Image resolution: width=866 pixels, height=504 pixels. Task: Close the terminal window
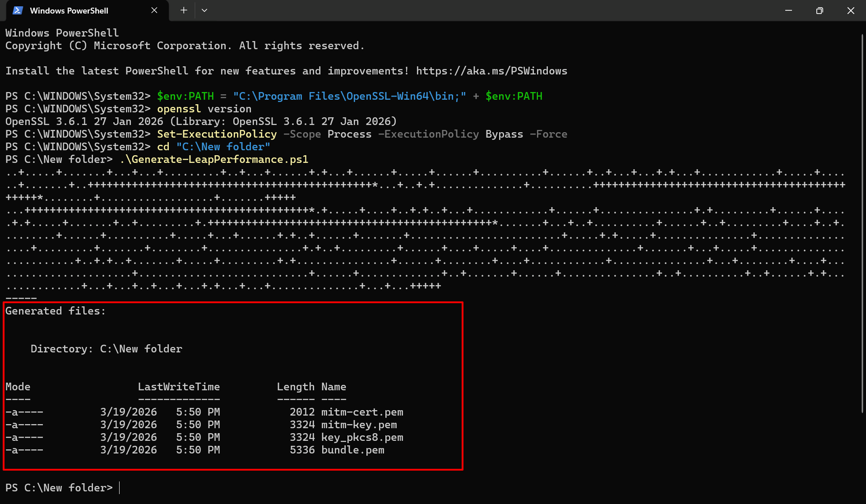[x=851, y=10]
